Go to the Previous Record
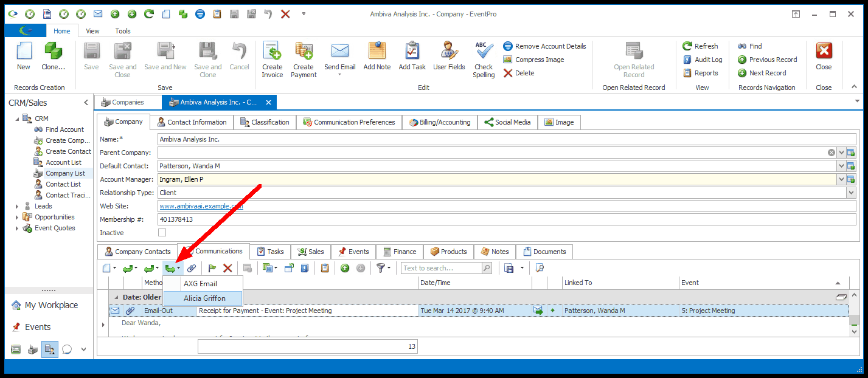 [767, 60]
